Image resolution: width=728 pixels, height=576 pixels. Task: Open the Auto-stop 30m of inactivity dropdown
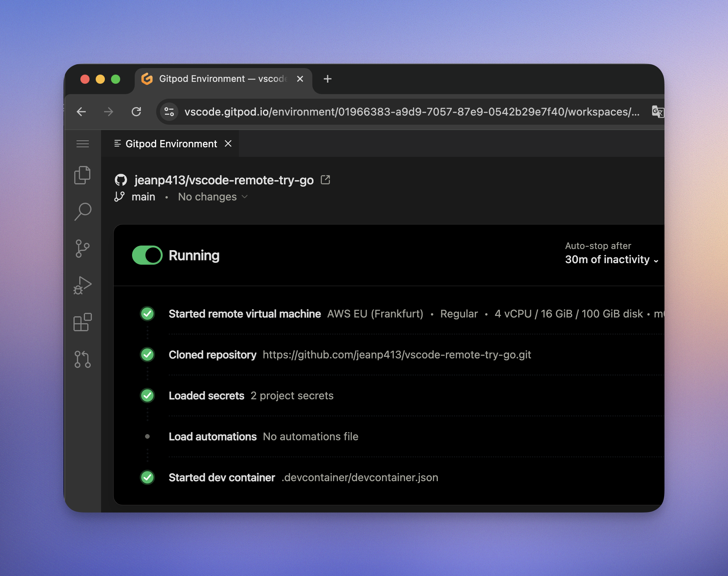point(612,260)
